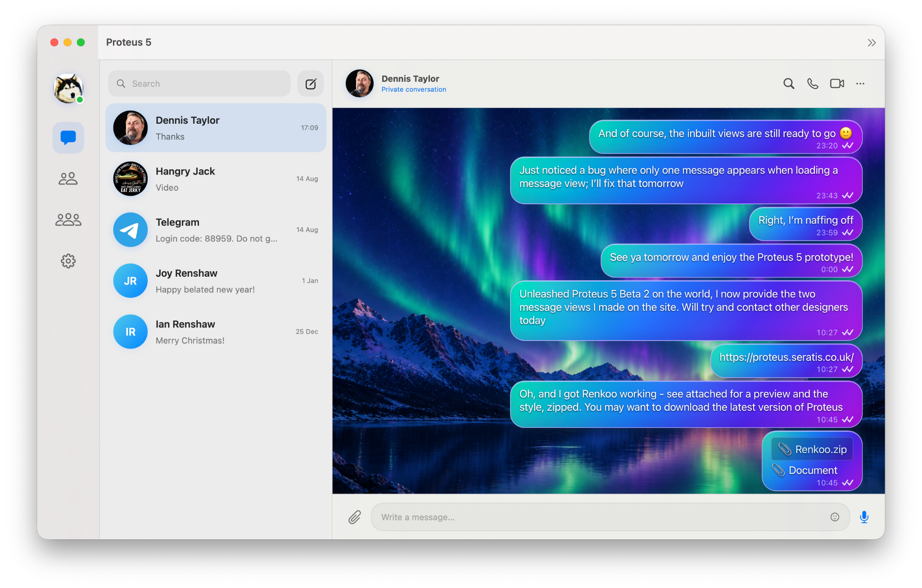Click the 'inbuilt views are still ready' message
This screenshot has height=588, width=922.
pyautogui.click(x=726, y=137)
